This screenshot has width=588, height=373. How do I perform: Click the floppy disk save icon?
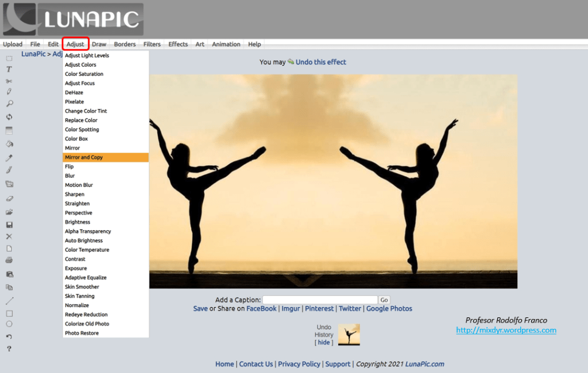pyautogui.click(x=9, y=225)
